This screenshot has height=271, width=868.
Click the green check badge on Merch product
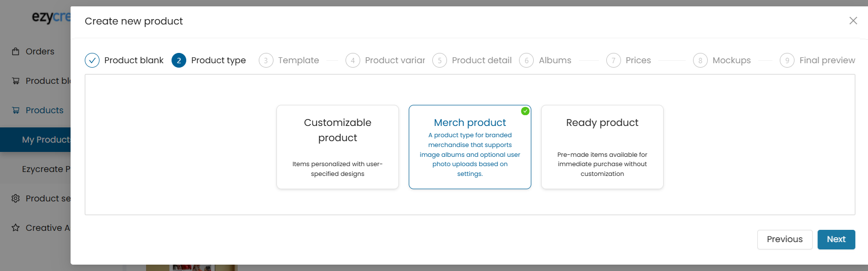(x=525, y=111)
